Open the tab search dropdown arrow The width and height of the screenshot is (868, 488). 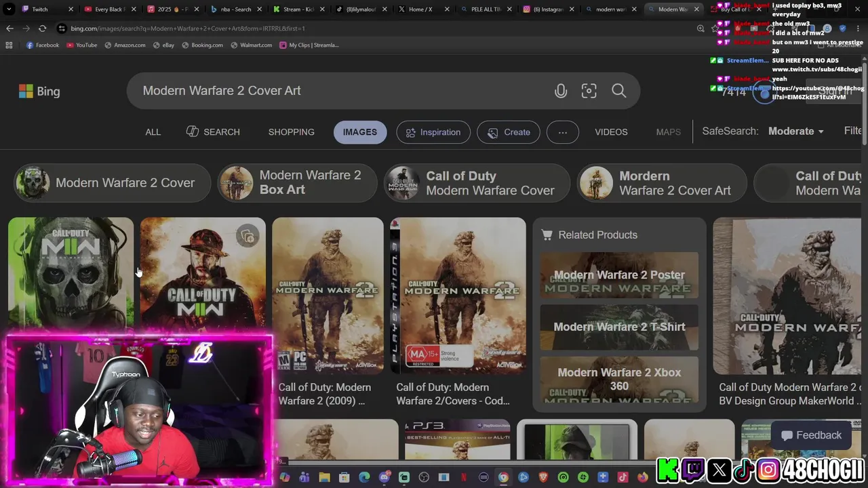pyautogui.click(x=9, y=9)
